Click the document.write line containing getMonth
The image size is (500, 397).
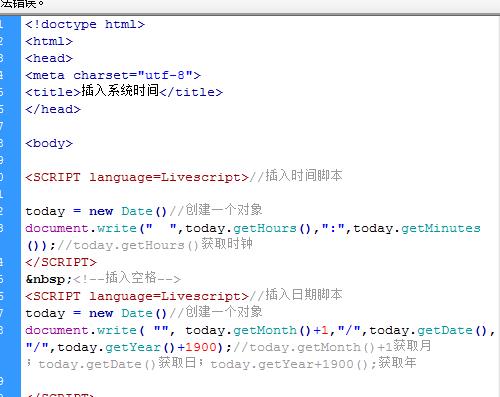point(260,330)
